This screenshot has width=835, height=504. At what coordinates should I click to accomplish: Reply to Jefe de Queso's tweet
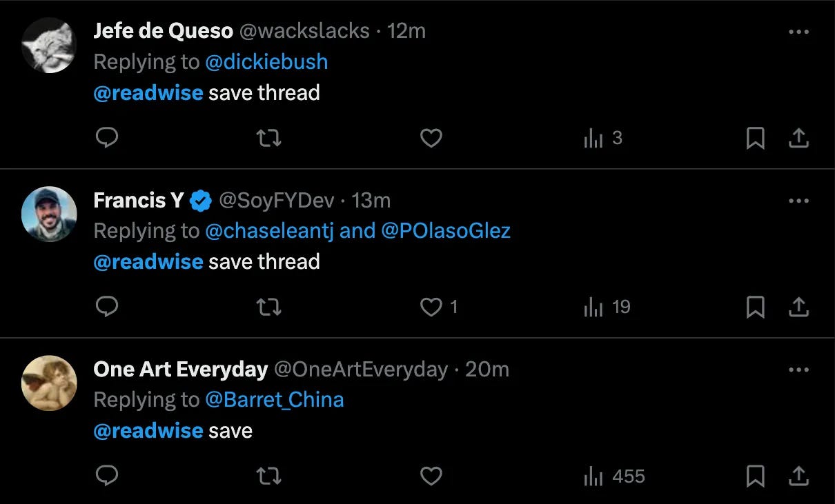(x=106, y=138)
